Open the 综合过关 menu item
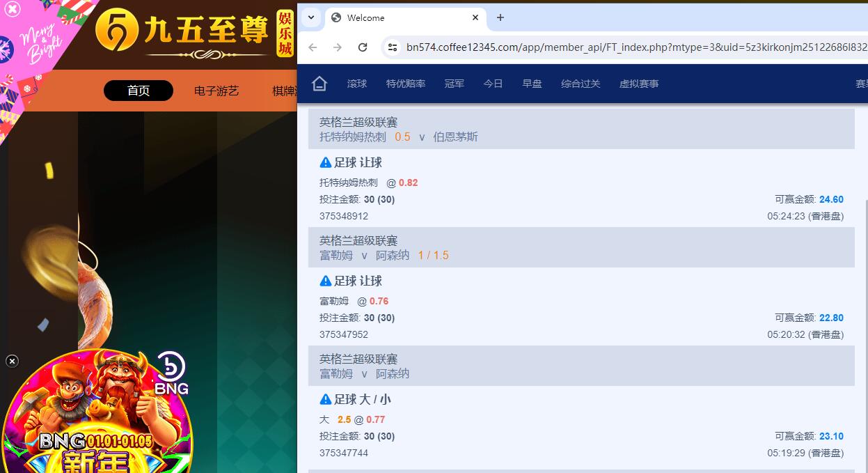This screenshot has height=473, width=868. pos(581,84)
